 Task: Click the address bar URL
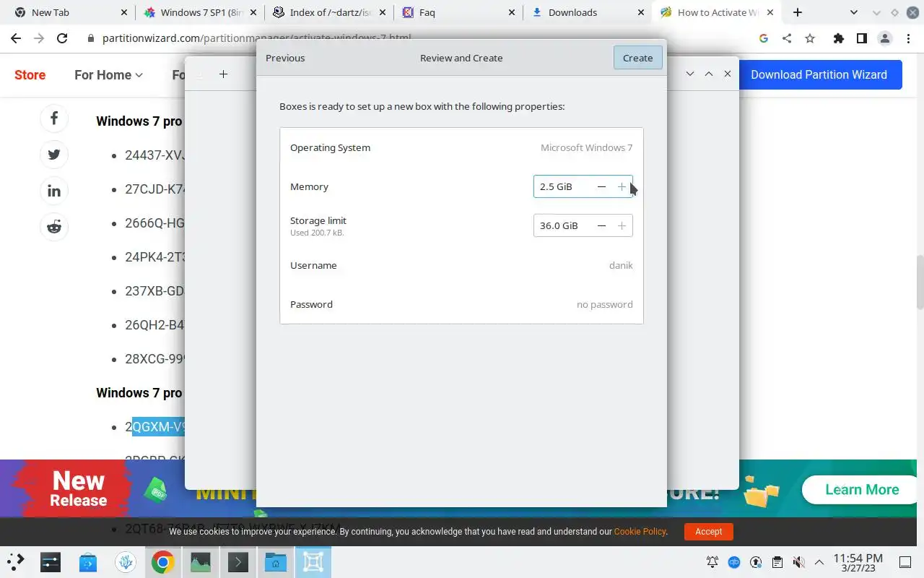258,38
